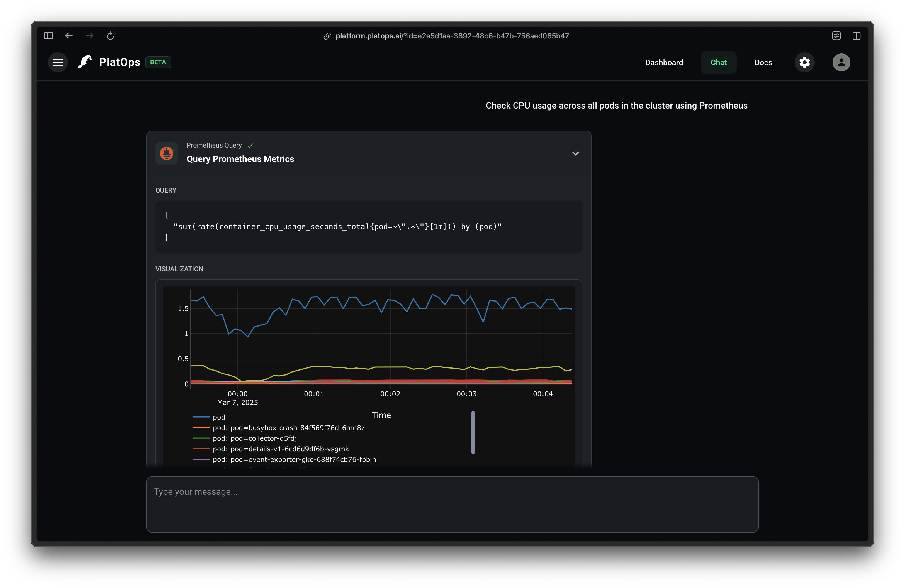Click the 00:04 x-axis tick label
Viewport: 905px width, 588px height.
(x=542, y=394)
